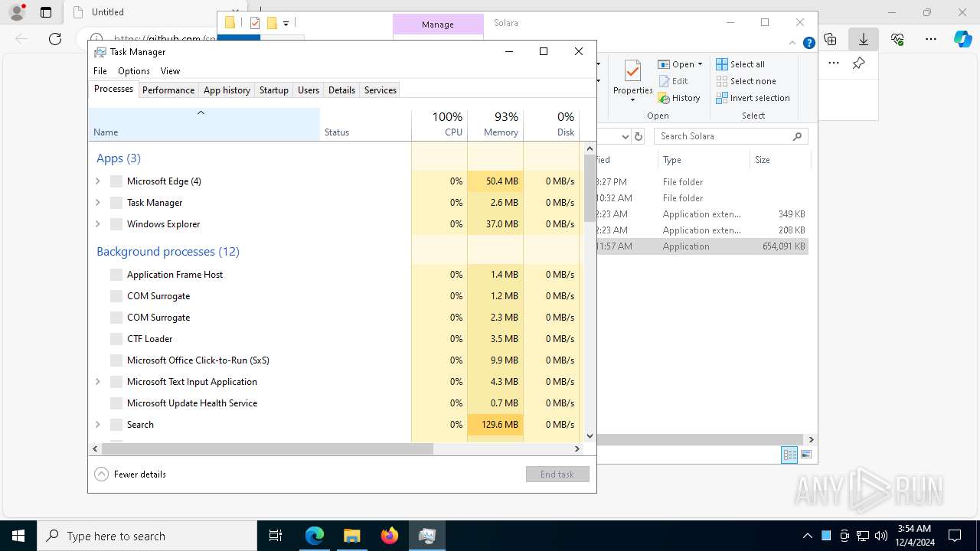980x551 pixels.
Task: Click Select none in Explorer ribbon
Action: [x=746, y=81]
